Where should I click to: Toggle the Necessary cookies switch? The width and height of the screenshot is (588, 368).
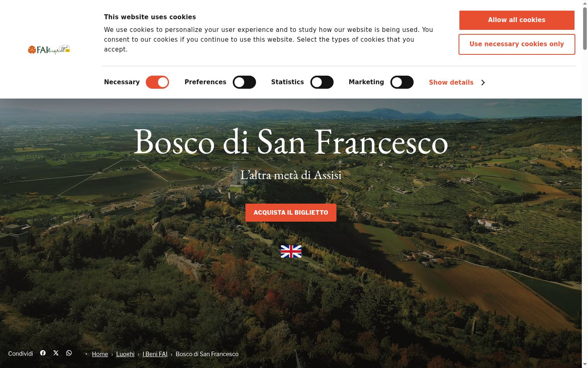click(x=157, y=82)
